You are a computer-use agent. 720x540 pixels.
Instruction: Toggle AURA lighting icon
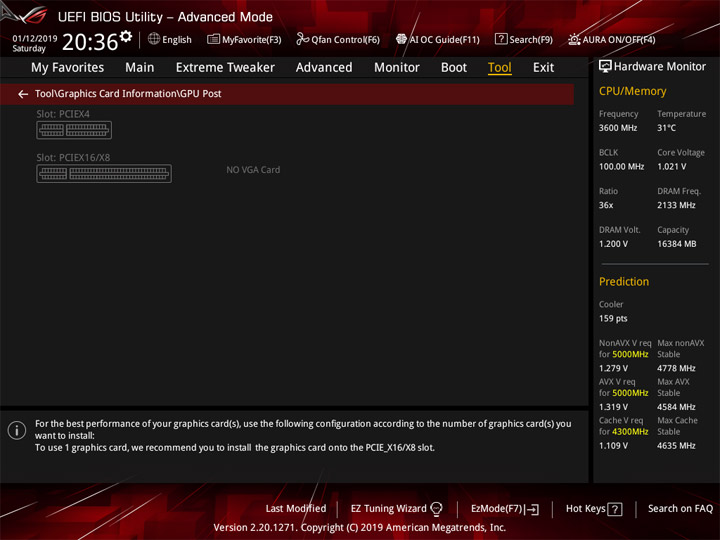click(x=574, y=39)
